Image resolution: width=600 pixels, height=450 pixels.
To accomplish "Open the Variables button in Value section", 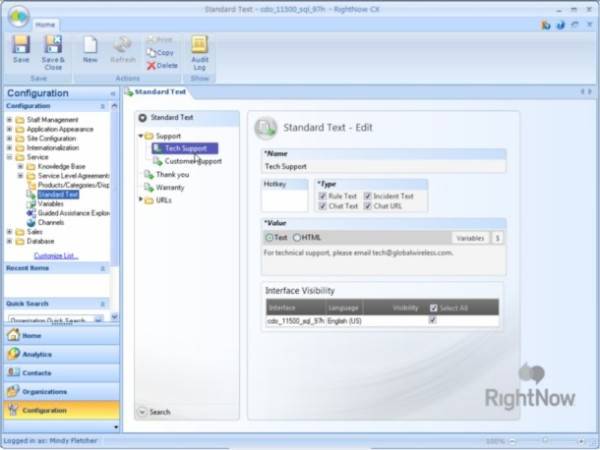I will pos(470,238).
